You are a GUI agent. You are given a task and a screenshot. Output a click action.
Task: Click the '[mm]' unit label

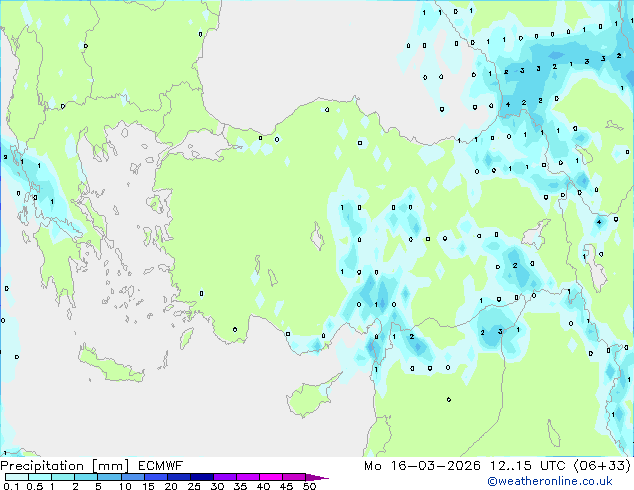point(111,466)
